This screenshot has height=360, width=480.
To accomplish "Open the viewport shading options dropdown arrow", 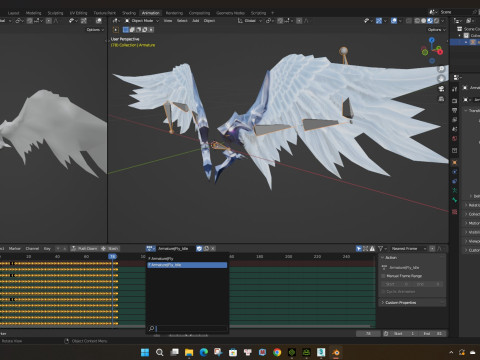I will (443, 21).
